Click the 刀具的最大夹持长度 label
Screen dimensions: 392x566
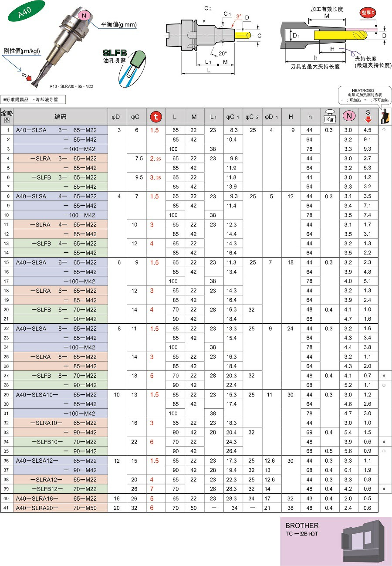[x=315, y=67]
